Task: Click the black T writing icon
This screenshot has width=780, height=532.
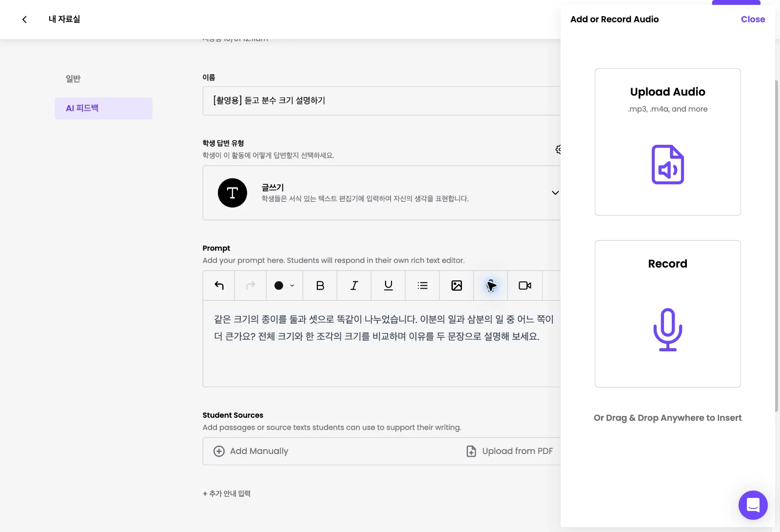Action: 233,193
